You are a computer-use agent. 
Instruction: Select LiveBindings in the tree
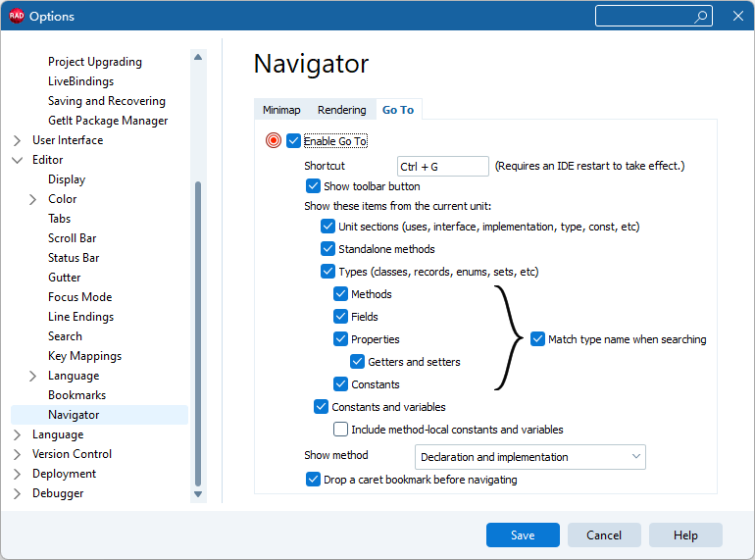[80, 81]
